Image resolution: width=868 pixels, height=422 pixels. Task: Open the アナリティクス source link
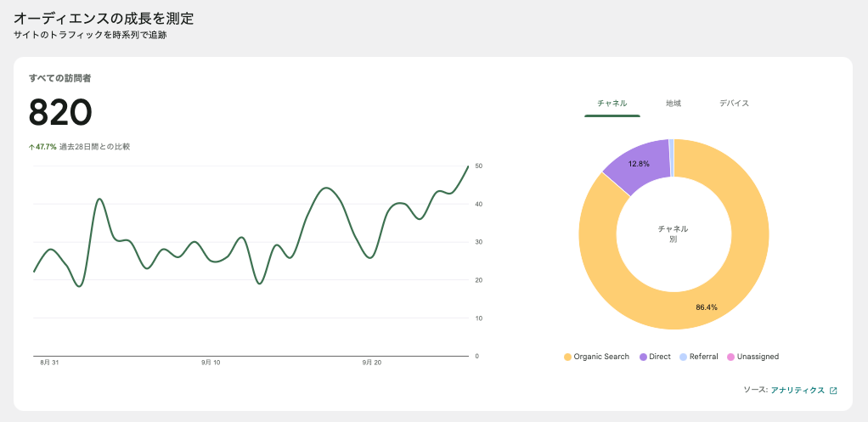click(797, 391)
